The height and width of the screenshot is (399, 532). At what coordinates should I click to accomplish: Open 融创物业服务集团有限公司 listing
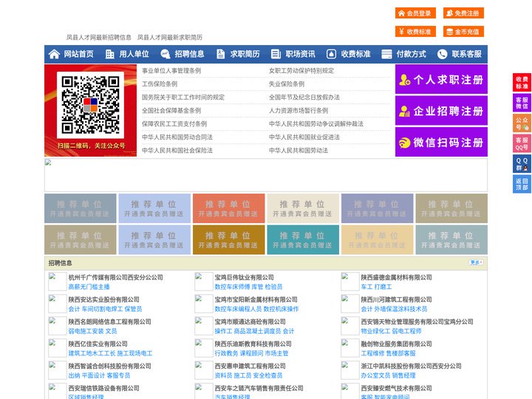pyautogui.click(x=396, y=344)
